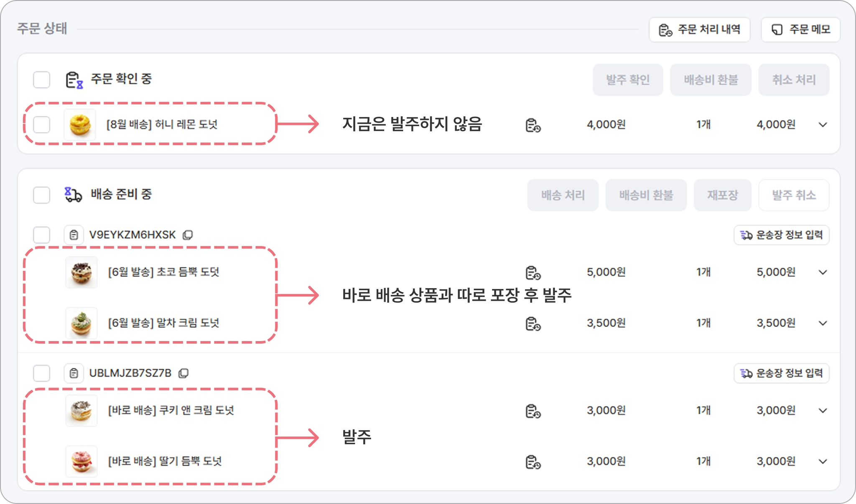The height and width of the screenshot is (504, 856).
Task: Select the 허니 레몬 도넛 item checkbox
Action: (x=42, y=124)
